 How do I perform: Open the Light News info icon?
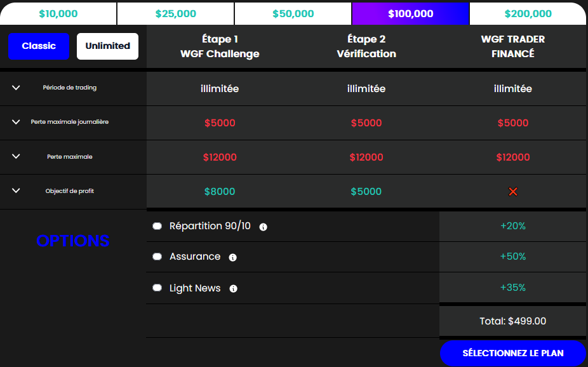click(x=233, y=289)
